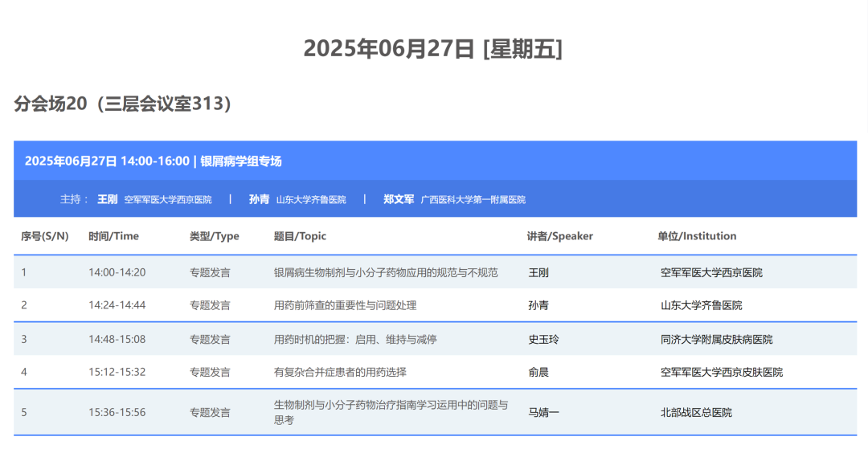Viewport: 868px width, 453px height.
Task: Click speaker 王刚 in row 1
Action: click(538, 272)
